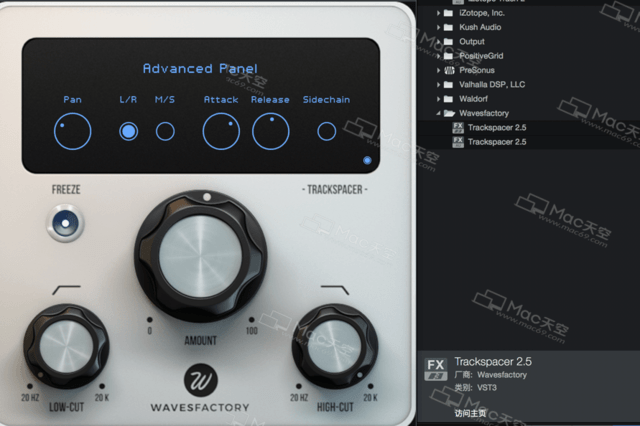Viewport: 640px width, 426px height.
Task: Select the L/R mode radio button
Action: [x=128, y=131]
